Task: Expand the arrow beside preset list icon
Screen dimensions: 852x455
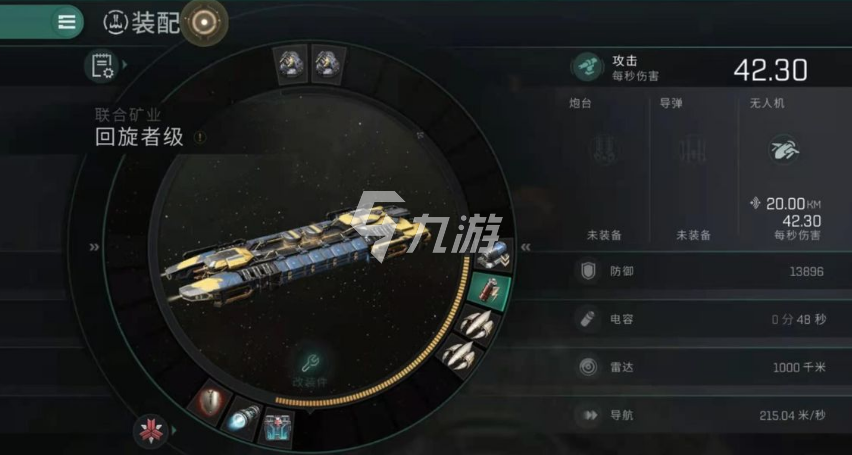Action: coord(125,65)
